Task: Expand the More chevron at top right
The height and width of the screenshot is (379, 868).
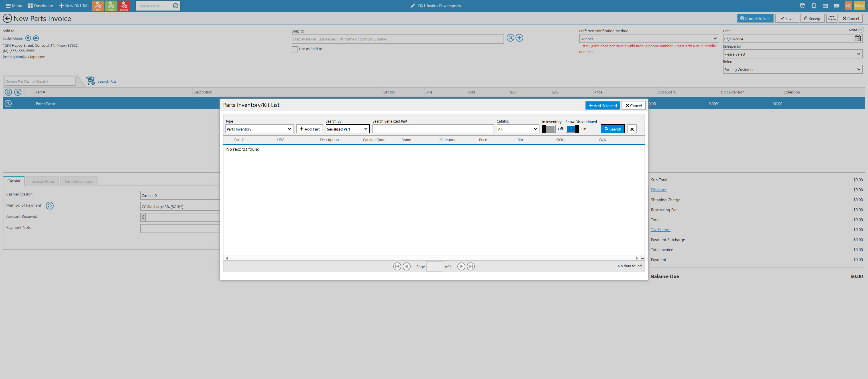Action: coord(861,30)
